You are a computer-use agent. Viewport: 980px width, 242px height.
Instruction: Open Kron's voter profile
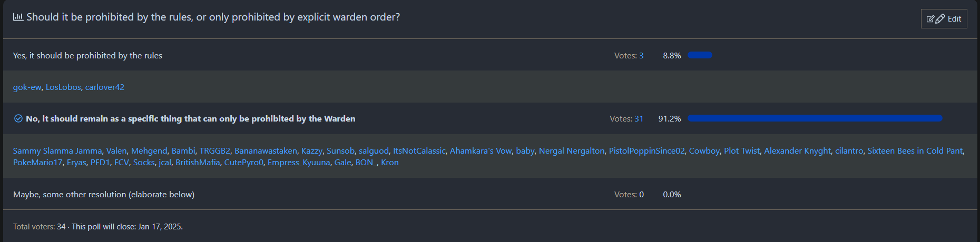click(390, 163)
